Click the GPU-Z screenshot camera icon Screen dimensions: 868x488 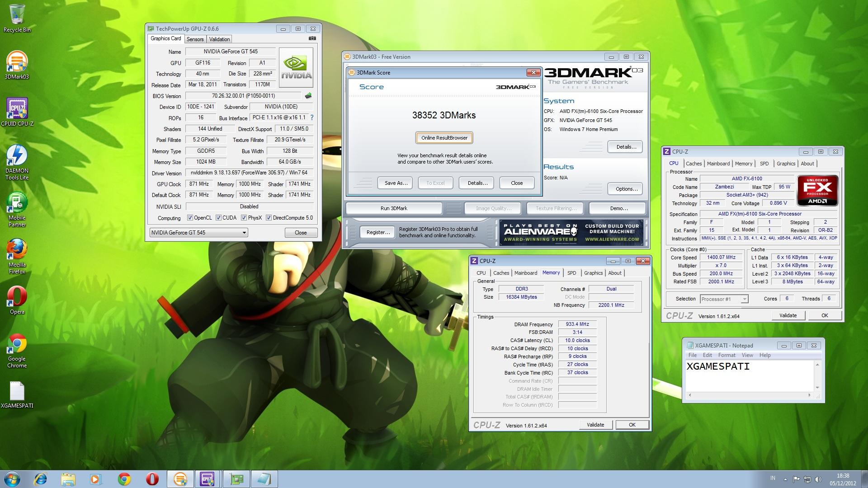tap(312, 39)
